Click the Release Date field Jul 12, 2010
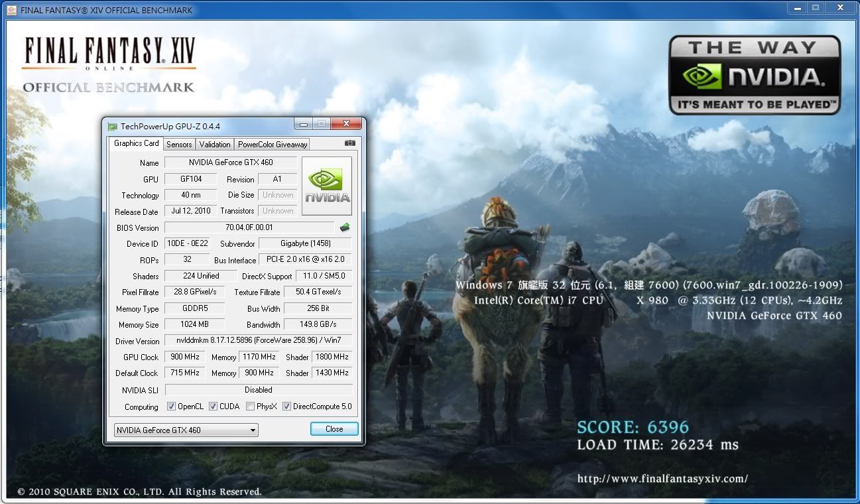This screenshot has height=504, width=860. pos(191,211)
